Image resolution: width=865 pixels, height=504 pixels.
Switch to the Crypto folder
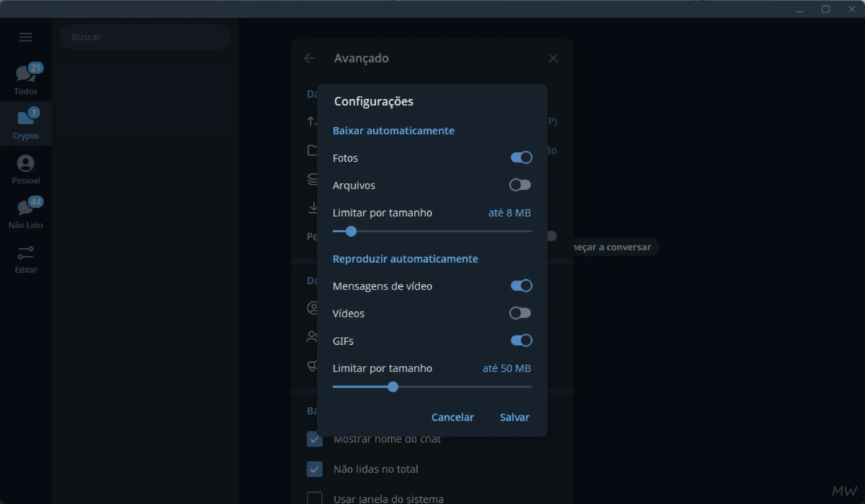click(26, 124)
